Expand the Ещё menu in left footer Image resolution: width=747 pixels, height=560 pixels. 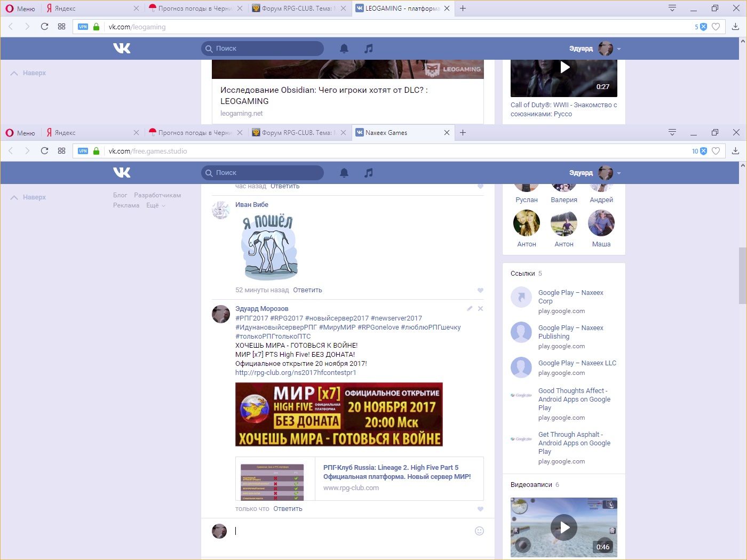point(155,205)
